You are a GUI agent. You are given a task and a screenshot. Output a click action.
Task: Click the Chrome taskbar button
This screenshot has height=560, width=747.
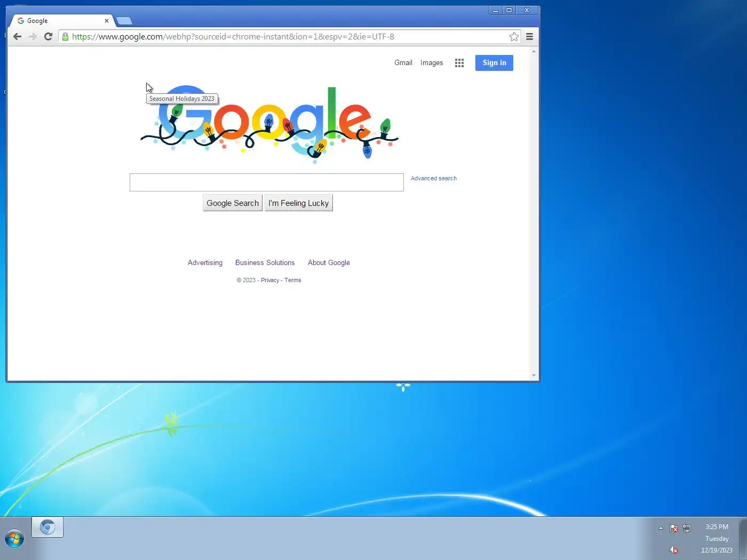coord(47,527)
